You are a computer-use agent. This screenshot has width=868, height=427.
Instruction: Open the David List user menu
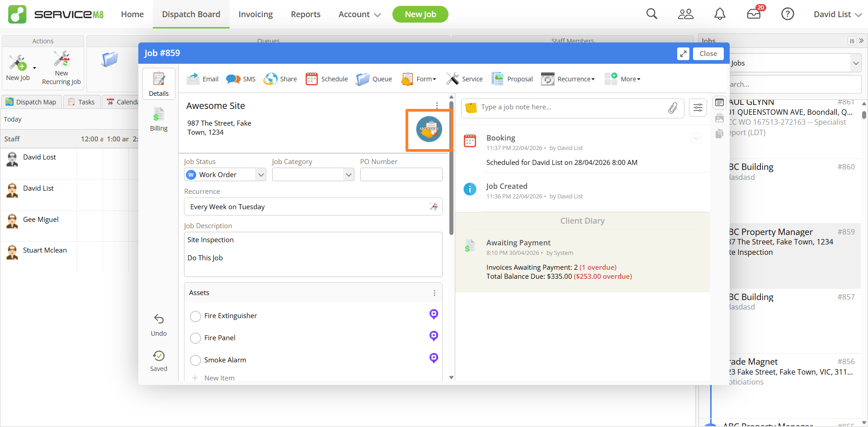click(x=838, y=14)
